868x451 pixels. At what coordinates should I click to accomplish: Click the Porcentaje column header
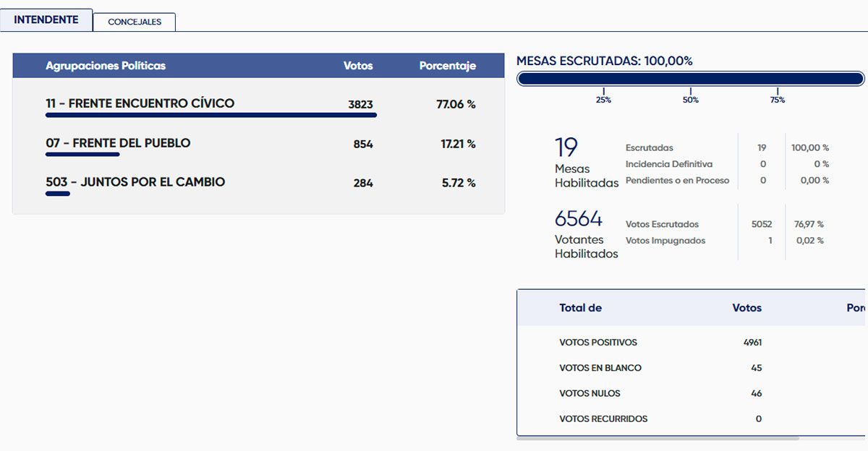[447, 66]
